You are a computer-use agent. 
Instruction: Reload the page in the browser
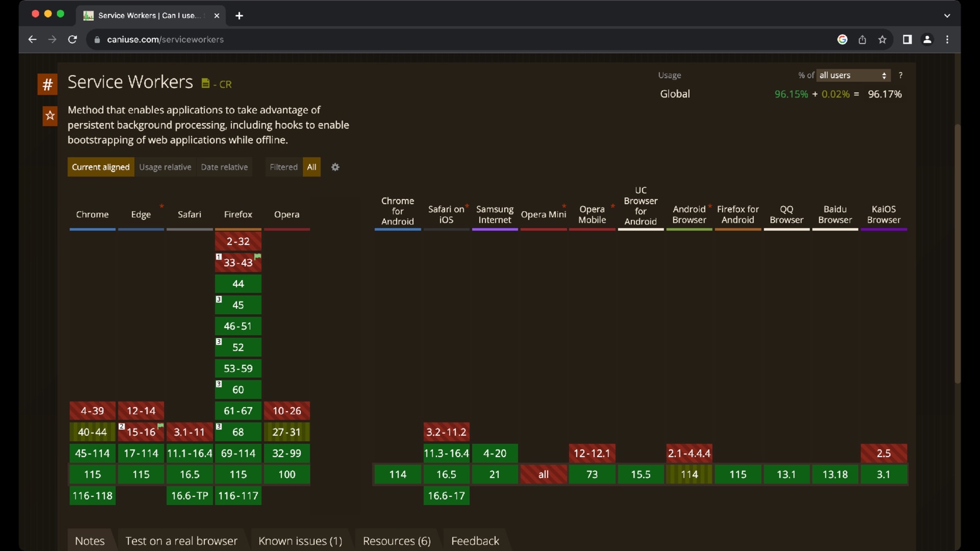(72, 40)
